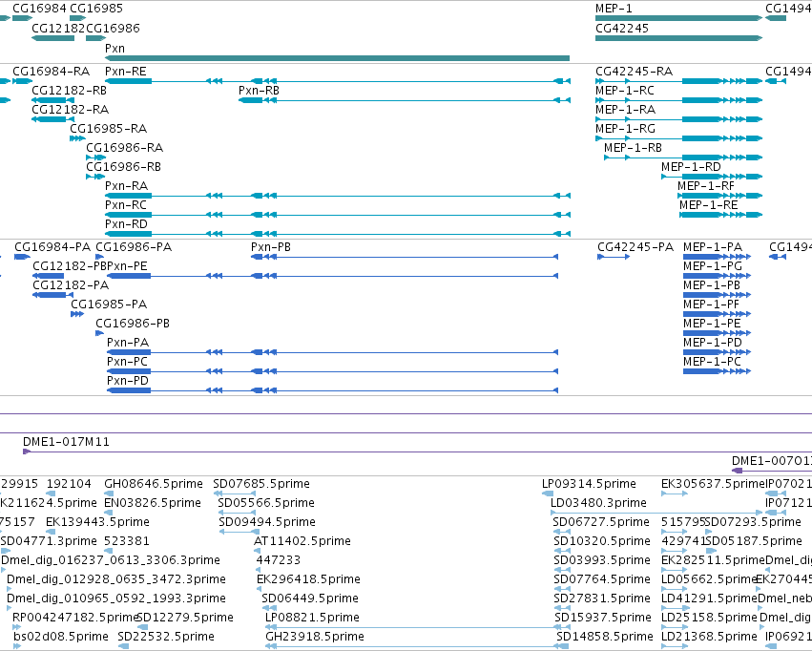The image size is (812, 651).
Task: Click the CG42245-RA transcript label
Action: tap(635, 72)
